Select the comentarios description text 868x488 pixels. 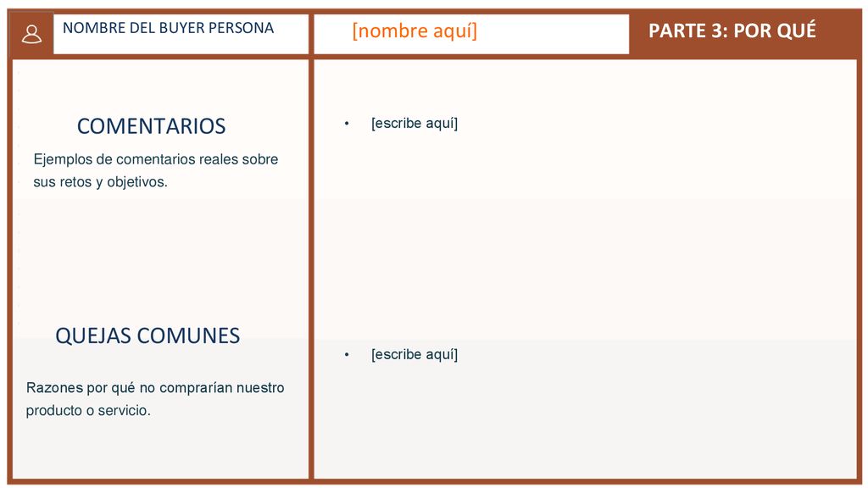click(x=156, y=170)
